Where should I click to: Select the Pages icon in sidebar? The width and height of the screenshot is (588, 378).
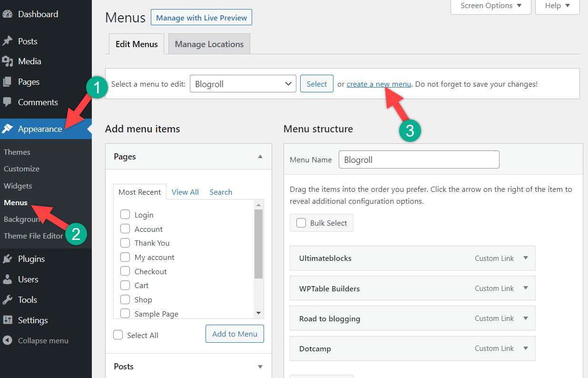tap(7, 82)
